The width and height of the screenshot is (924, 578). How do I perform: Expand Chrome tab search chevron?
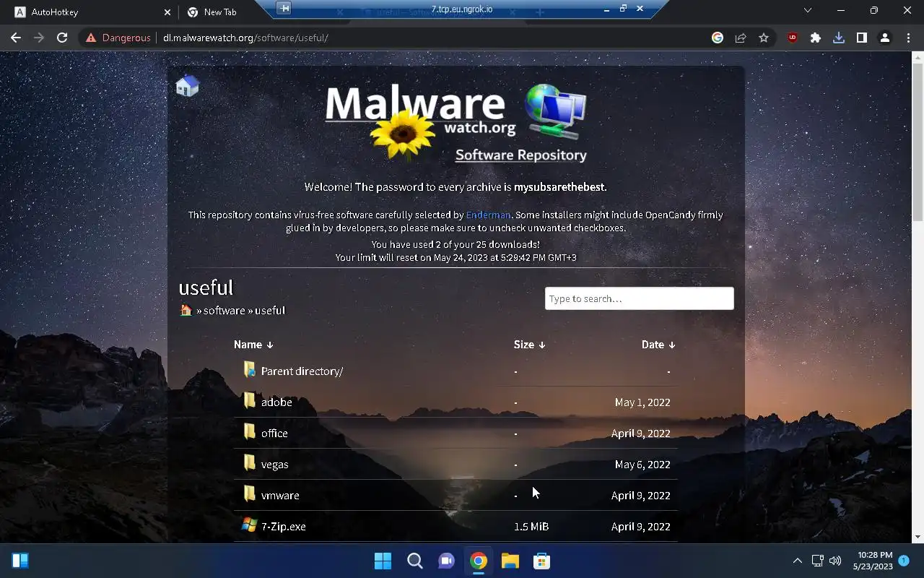point(808,10)
